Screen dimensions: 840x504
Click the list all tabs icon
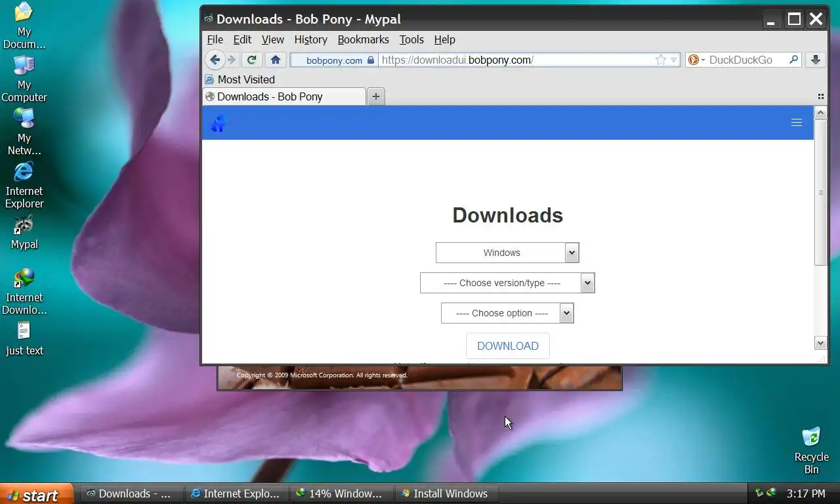(x=820, y=96)
